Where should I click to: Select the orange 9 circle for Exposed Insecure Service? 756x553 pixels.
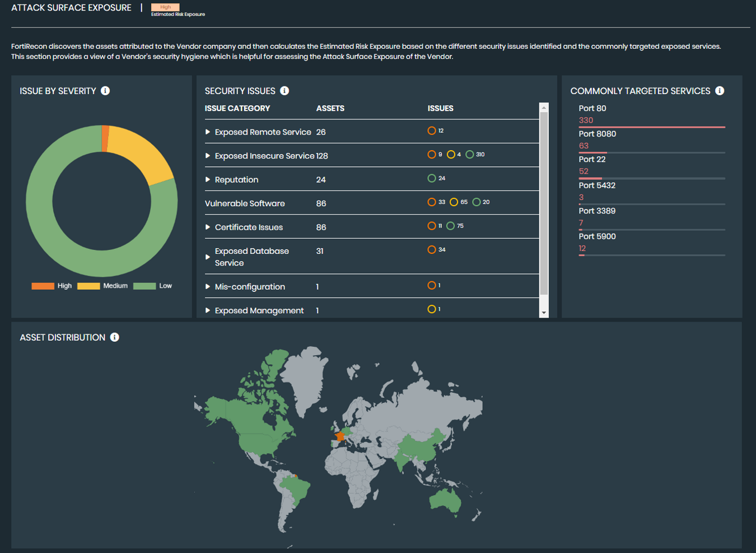pos(432,155)
